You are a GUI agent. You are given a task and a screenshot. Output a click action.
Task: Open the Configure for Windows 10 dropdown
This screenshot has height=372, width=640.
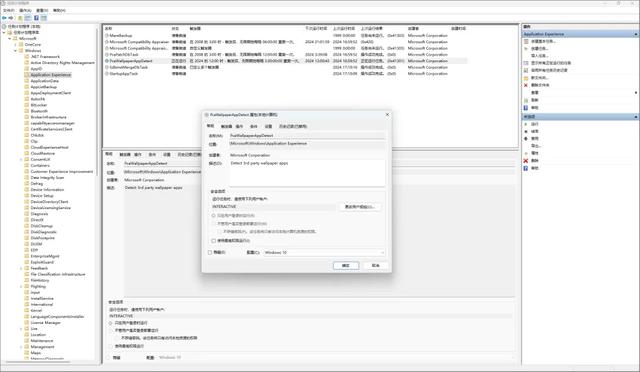[x=324, y=252]
